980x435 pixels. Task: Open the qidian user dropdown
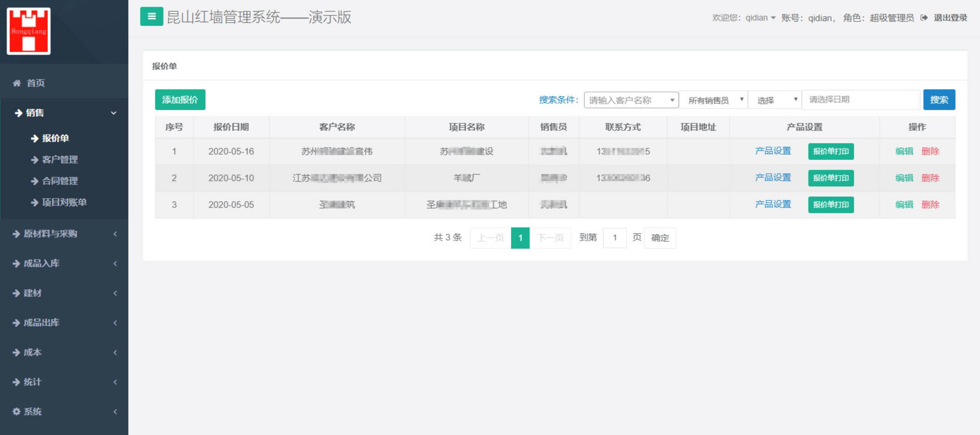[x=761, y=18]
